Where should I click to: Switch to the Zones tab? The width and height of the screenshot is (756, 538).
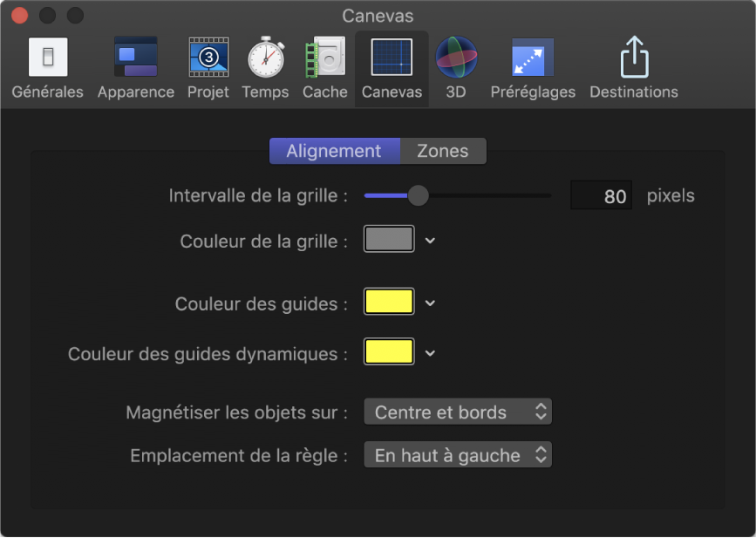[443, 151]
